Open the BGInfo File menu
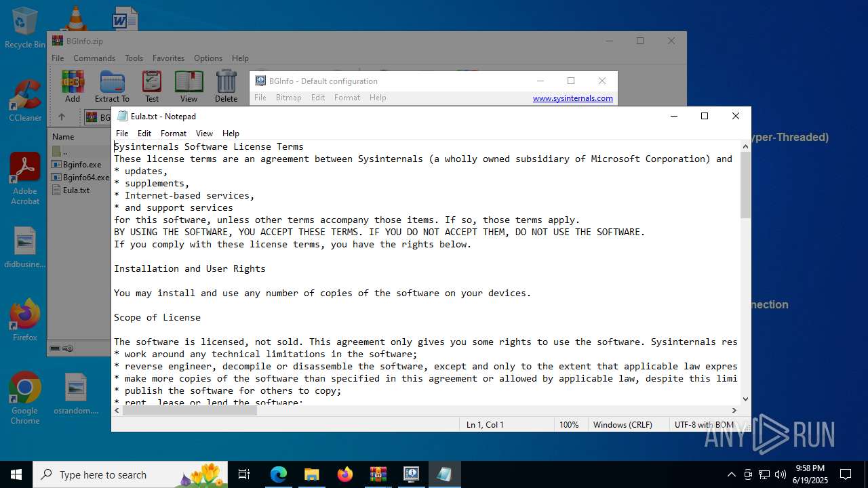 point(260,98)
